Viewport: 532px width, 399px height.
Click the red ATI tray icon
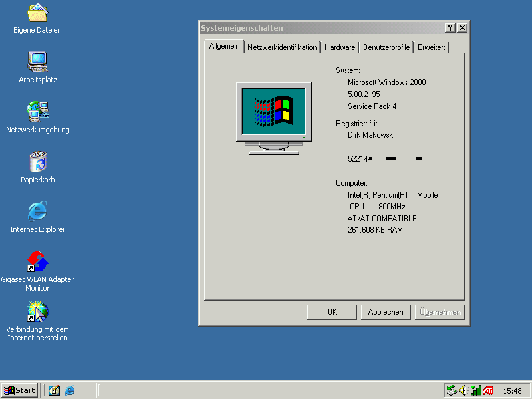(488, 391)
